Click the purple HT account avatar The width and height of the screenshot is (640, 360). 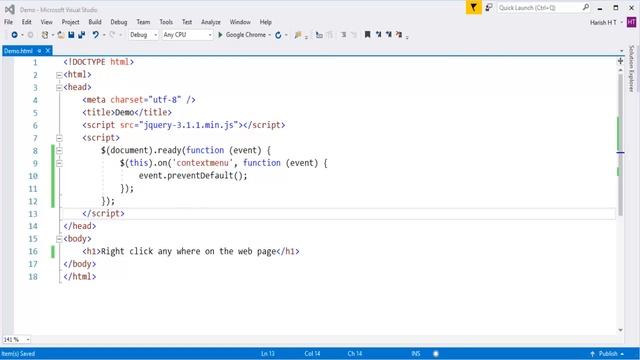click(631, 22)
